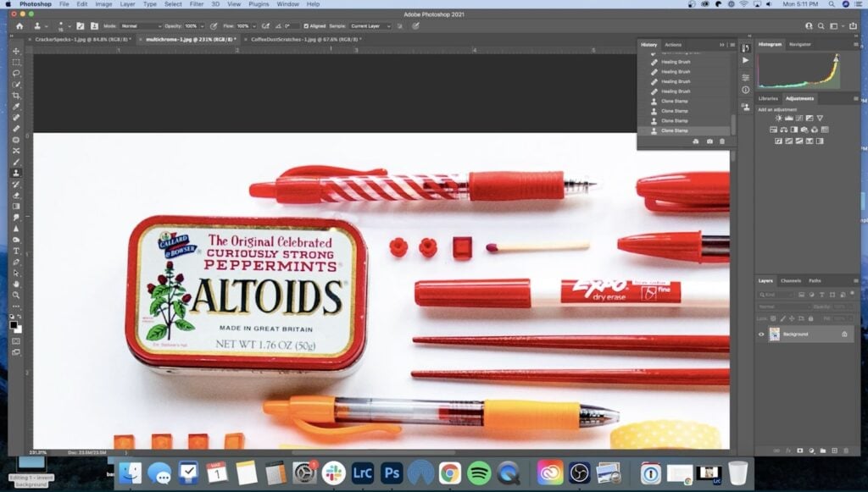Create new document from current state
868x492 pixels.
696,141
